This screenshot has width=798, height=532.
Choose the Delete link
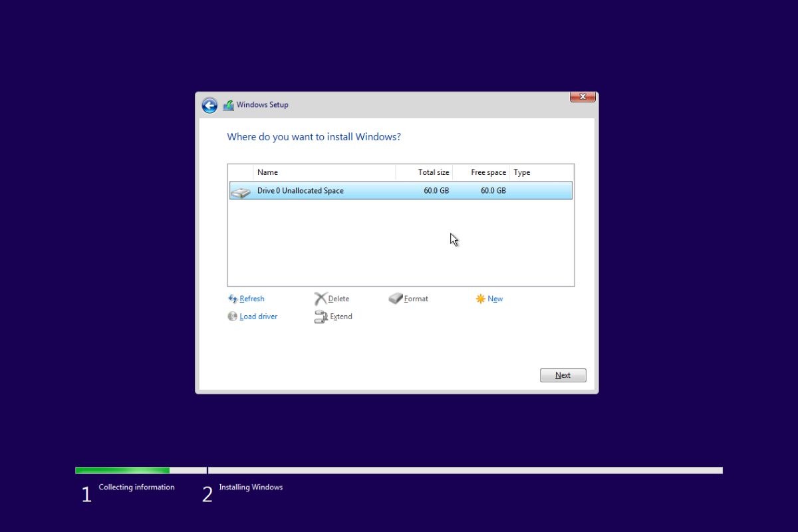[x=338, y=299]
